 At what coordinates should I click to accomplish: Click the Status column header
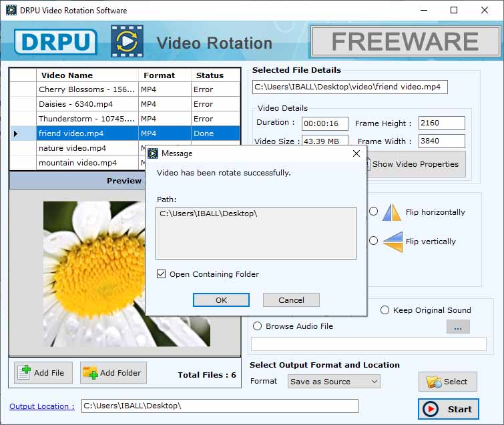(x=216, y=75)
